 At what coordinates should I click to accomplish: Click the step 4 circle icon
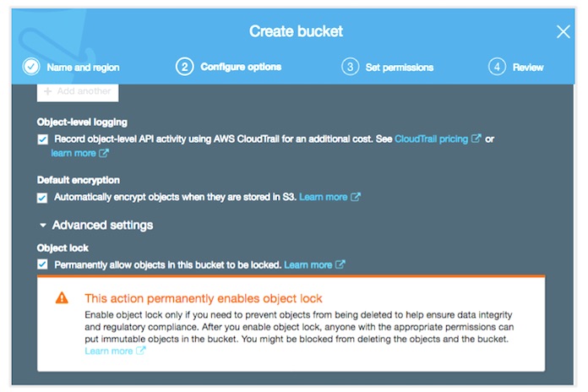497,67
